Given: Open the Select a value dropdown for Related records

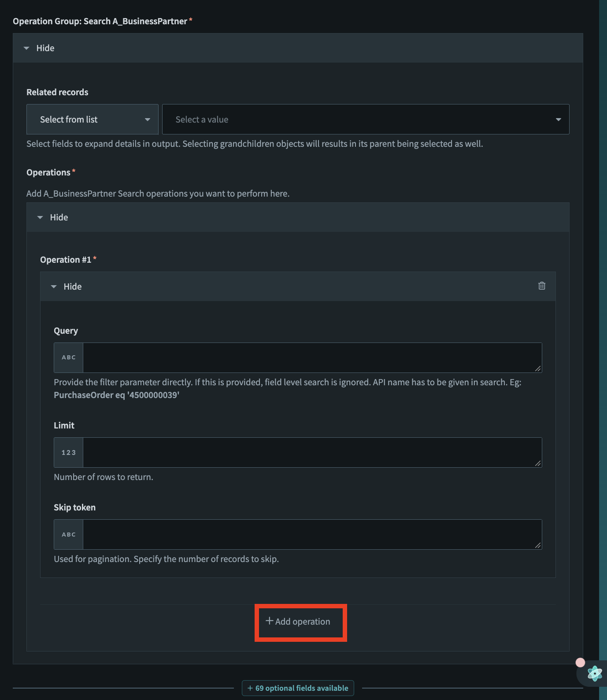Looking at the screenshot, I should click(x=365, y=119).
